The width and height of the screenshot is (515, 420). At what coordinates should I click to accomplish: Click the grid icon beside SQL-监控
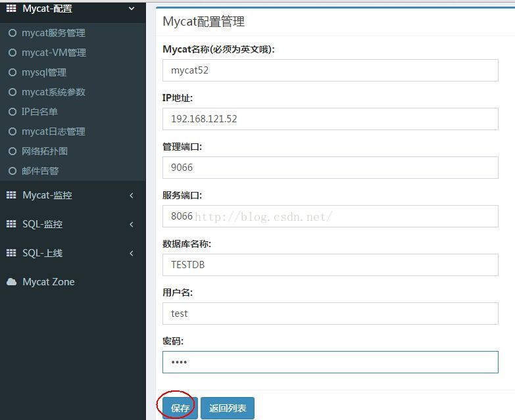pos(11,223)
